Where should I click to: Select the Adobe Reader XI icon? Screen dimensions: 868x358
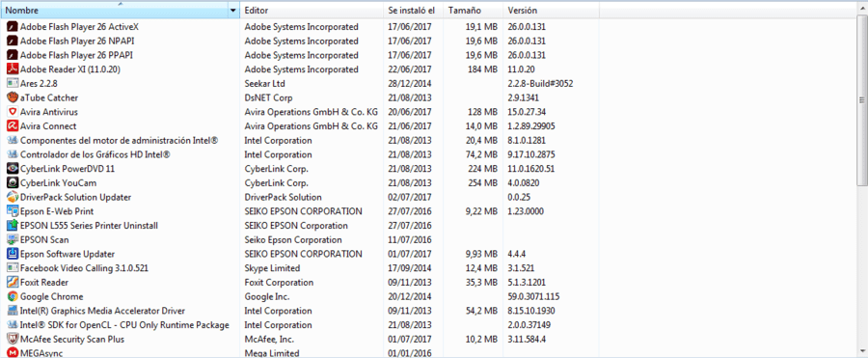[x=13, y=69]
